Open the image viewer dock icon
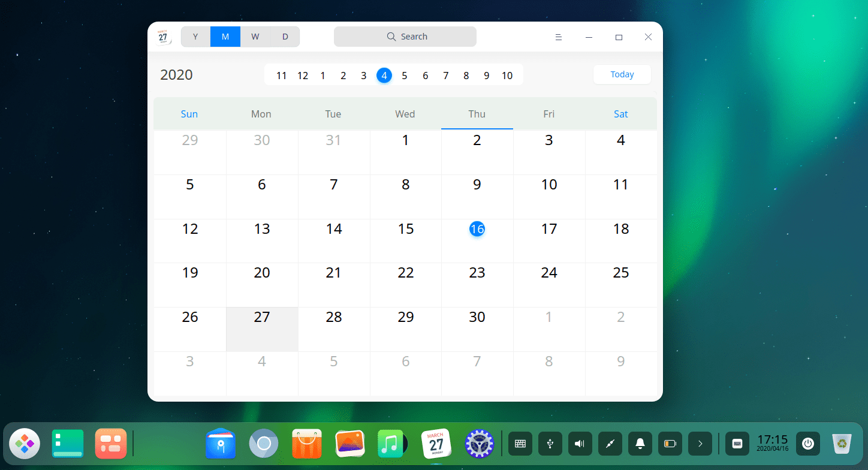 (350, 444)
